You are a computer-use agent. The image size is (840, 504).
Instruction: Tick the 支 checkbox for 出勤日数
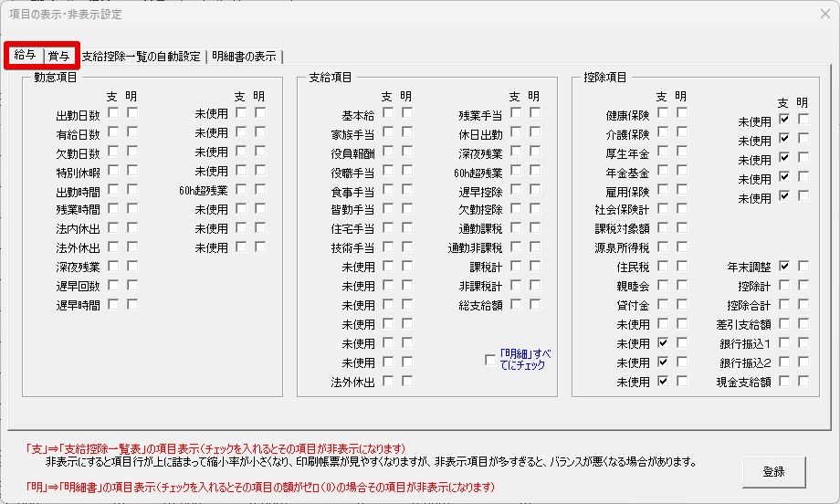pyautogui.click(x=113, y=113)
